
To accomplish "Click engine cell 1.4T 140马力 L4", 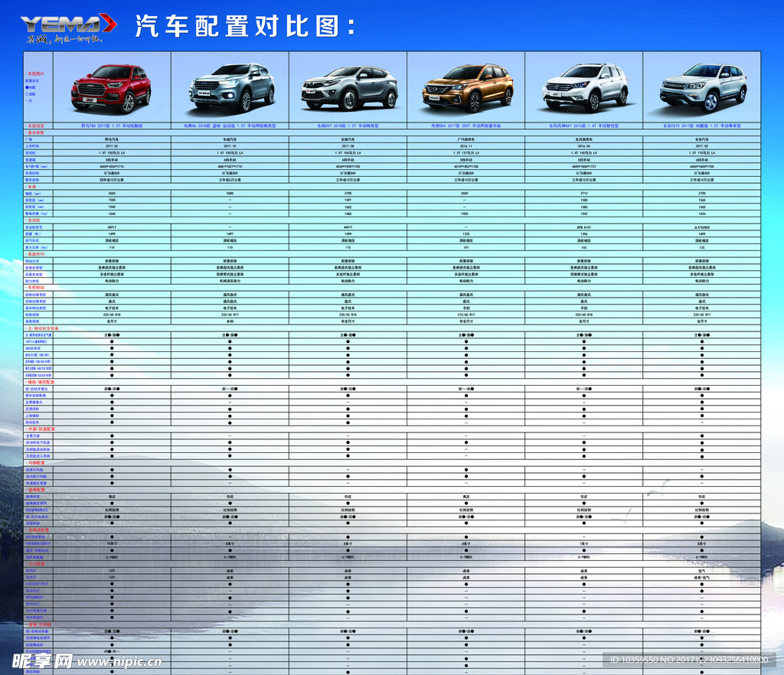I will (584, 153).
